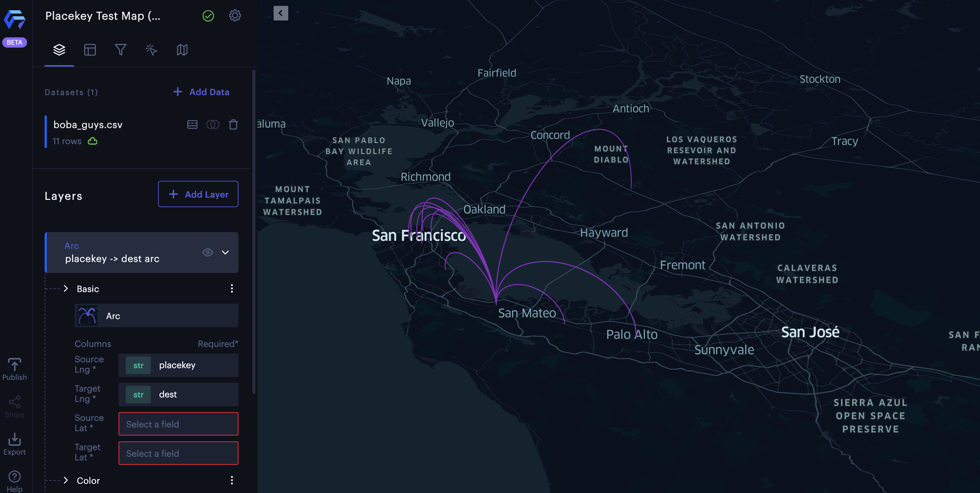This screenshot has height=493, width=980.
Task: Expand the Color section of Arc layer
Action: pos(65,480)
